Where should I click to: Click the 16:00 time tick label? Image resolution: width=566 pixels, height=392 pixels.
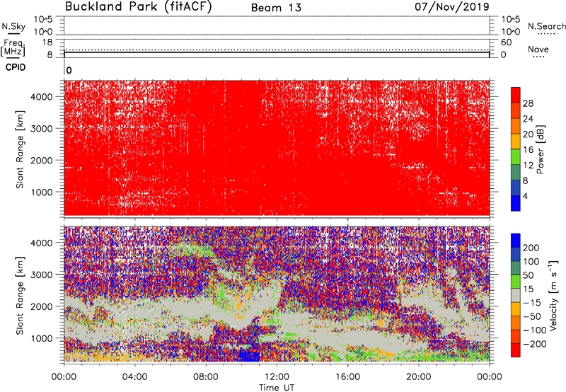pyautogui.click(x=347, y=377)
